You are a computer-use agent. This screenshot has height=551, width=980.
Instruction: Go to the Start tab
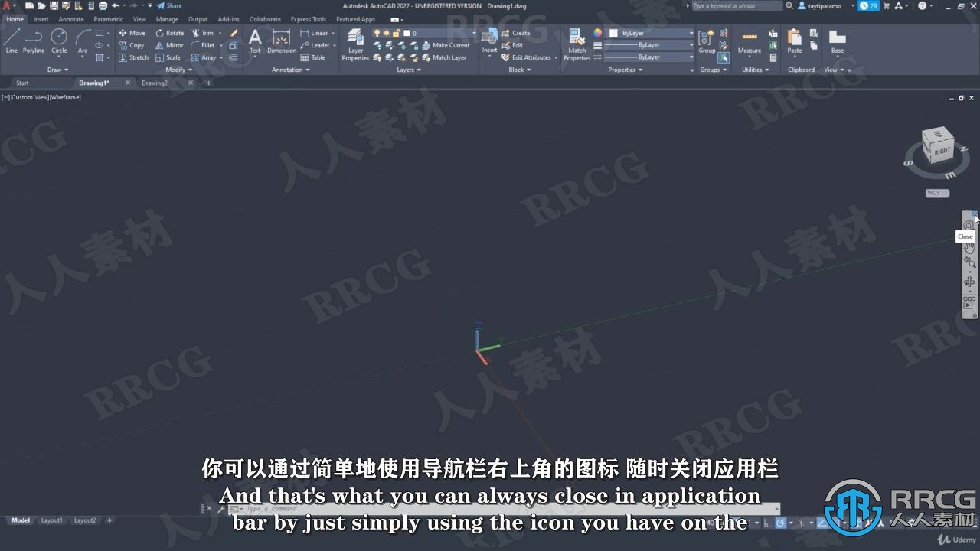pos(22,83)
